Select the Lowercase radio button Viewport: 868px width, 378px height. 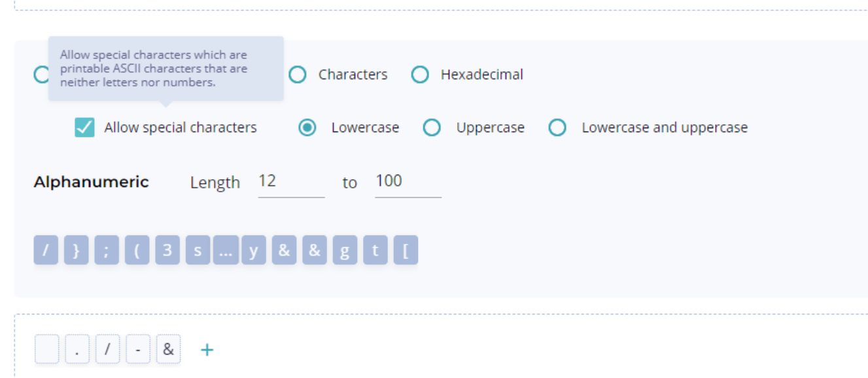click(x=307, y=128)
